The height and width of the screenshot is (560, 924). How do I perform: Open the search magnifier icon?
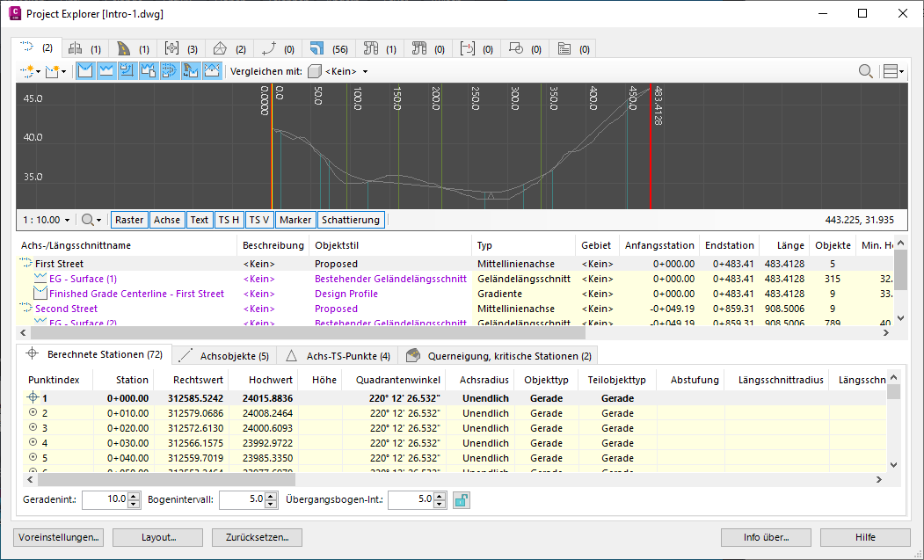[864, 71]
